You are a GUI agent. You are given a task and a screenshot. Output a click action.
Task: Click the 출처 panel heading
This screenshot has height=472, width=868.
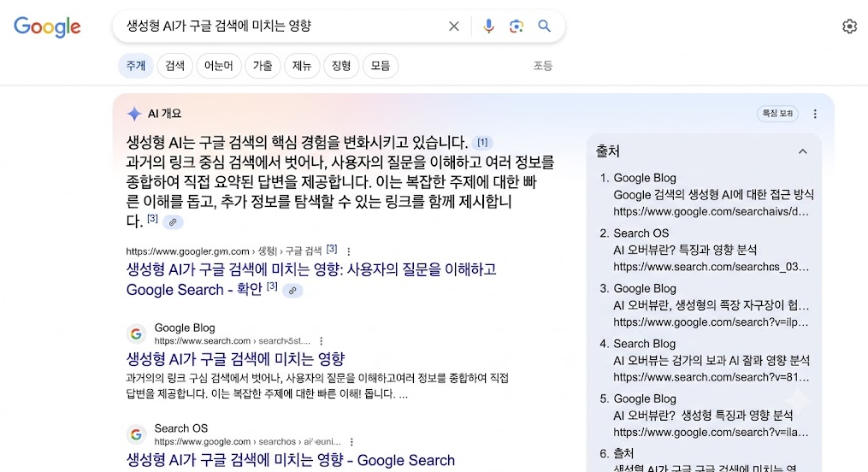[x=608, y=151]
